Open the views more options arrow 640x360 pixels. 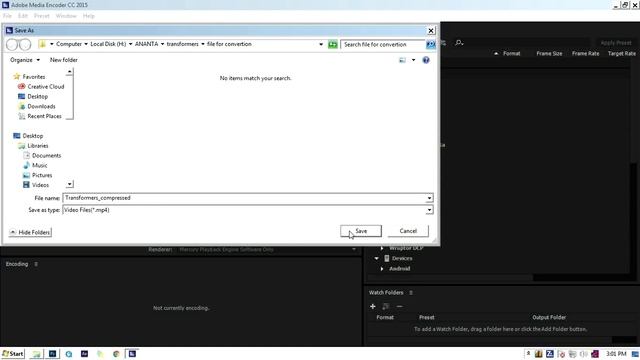413,60
